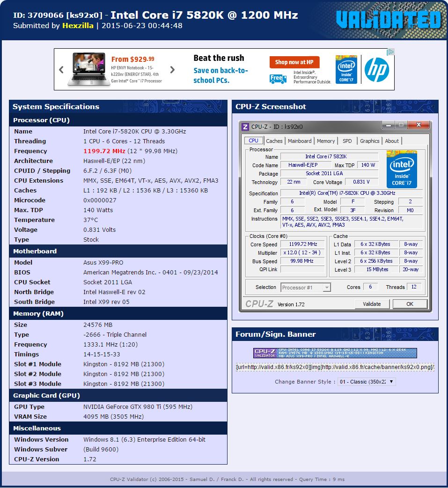Click the Save on back-to-school PCs link
The height and width of the screenshot is (488, 448).
tap(220, 75)
